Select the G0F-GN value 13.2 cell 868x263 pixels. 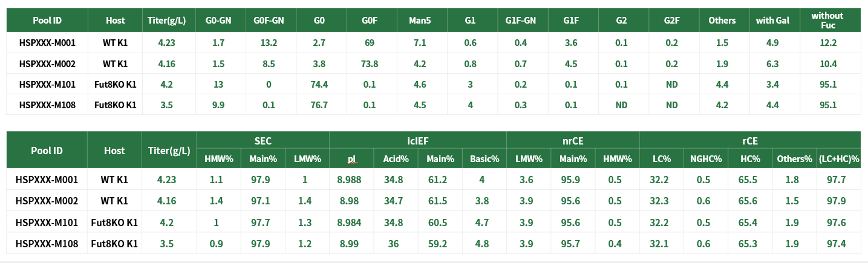tap(269, 43)
